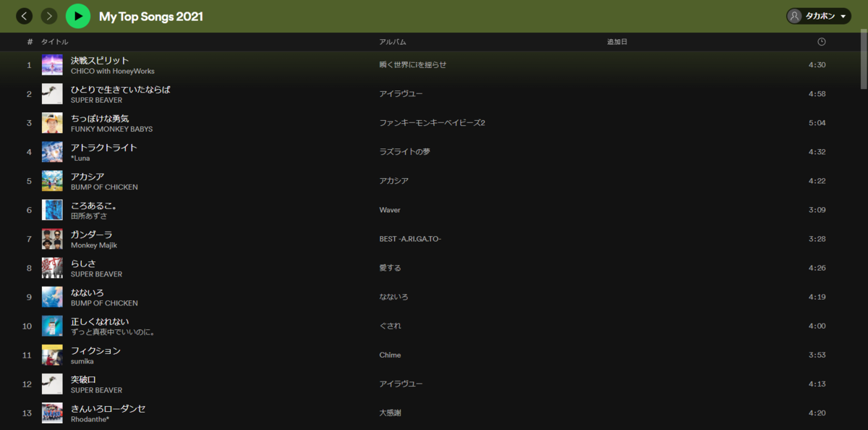The height and width of the screenshot is (430, 868).
Task: Select album cover of ころあるこ。
Action: click(52, 210)
